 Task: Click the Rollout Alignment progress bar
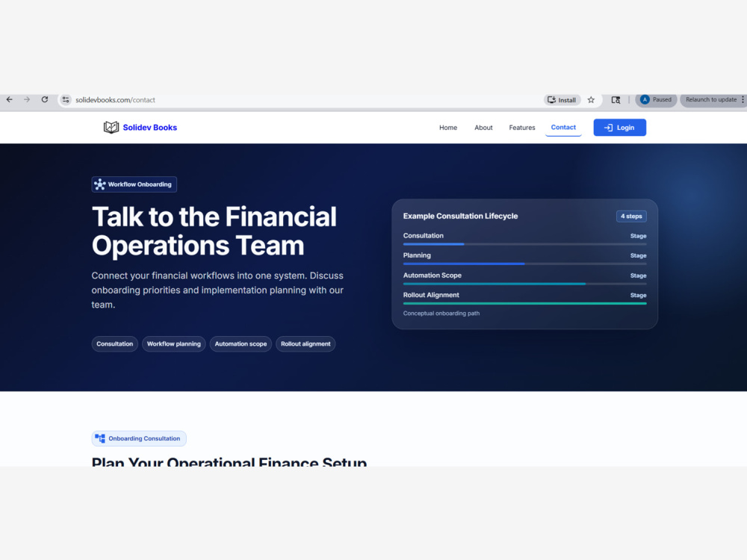524,303
